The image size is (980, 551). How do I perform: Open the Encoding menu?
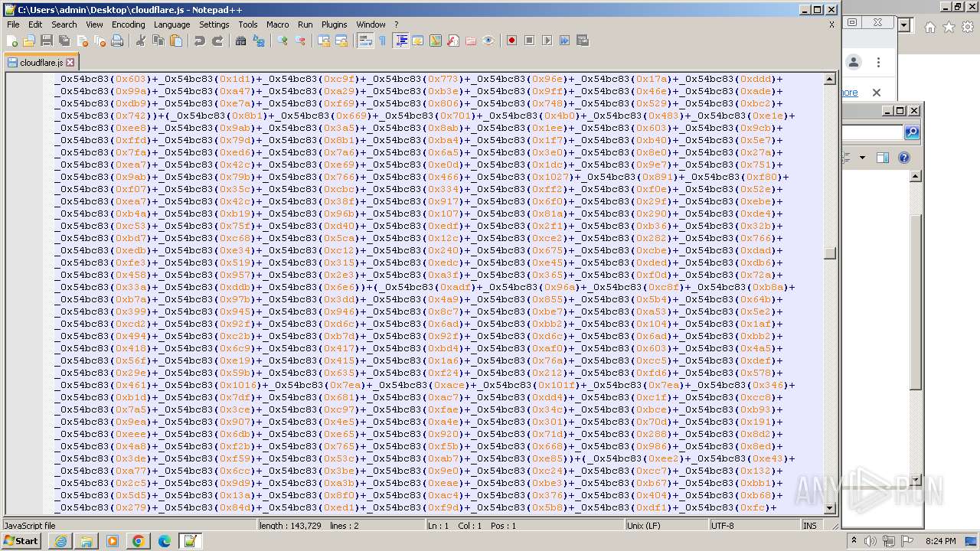[x=128, y=24]
